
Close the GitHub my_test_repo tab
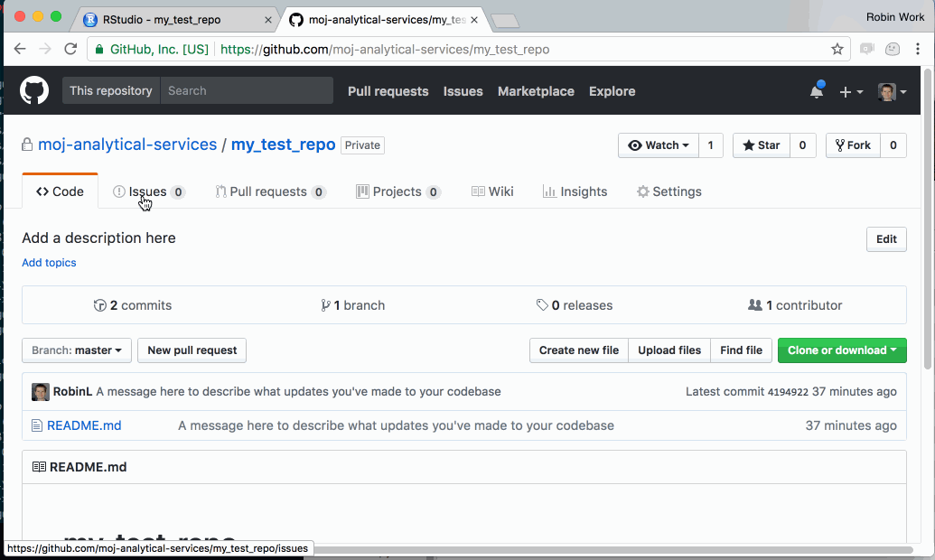pos(474,20)
